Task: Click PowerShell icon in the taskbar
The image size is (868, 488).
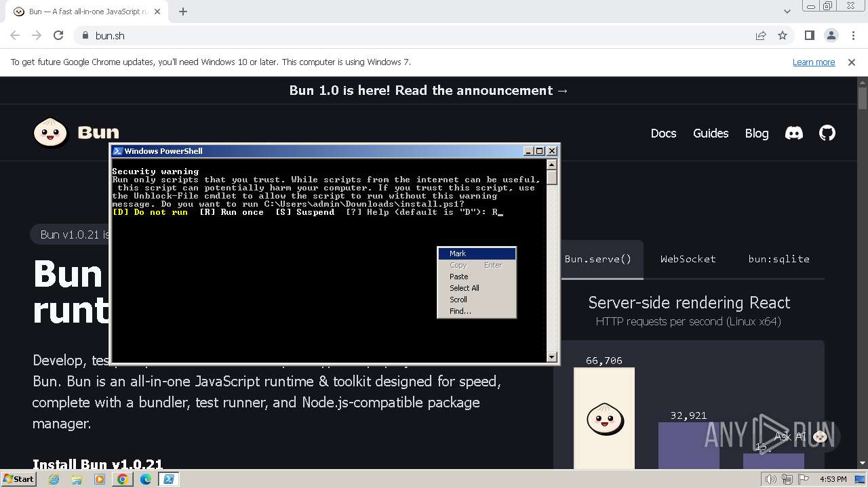Action: pyautogui.click(x=169, y=479)
